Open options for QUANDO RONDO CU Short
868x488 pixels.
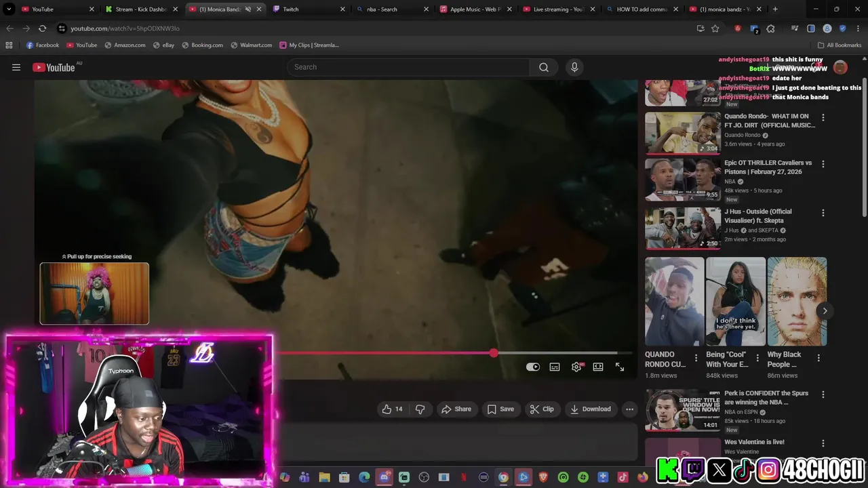pyautogui.click(x=696, y=358)
